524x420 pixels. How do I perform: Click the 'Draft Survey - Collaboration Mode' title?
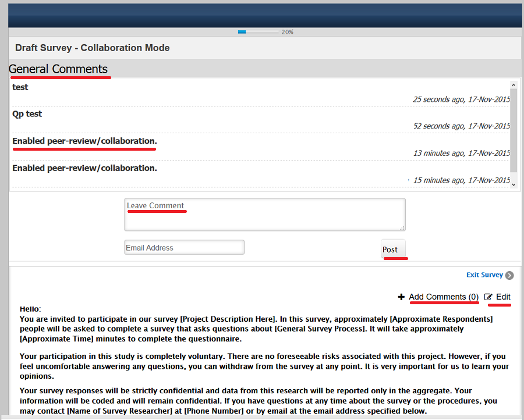92,48
